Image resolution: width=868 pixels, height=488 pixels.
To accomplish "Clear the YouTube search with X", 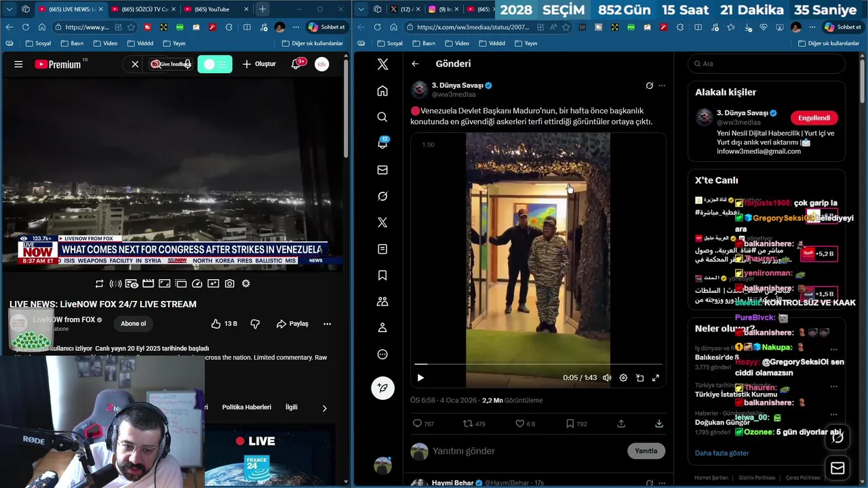I will click(135, 64).
